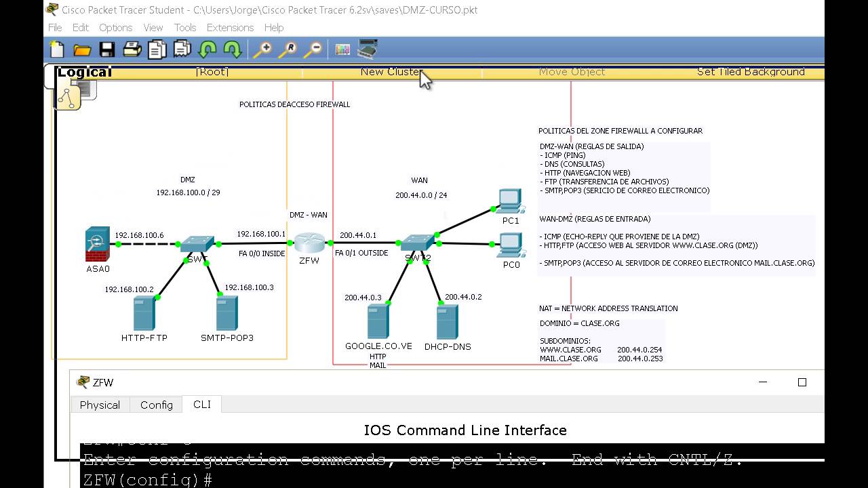
Task: Select the GOOGLE.CO.VE server
Action: (378, 321)
